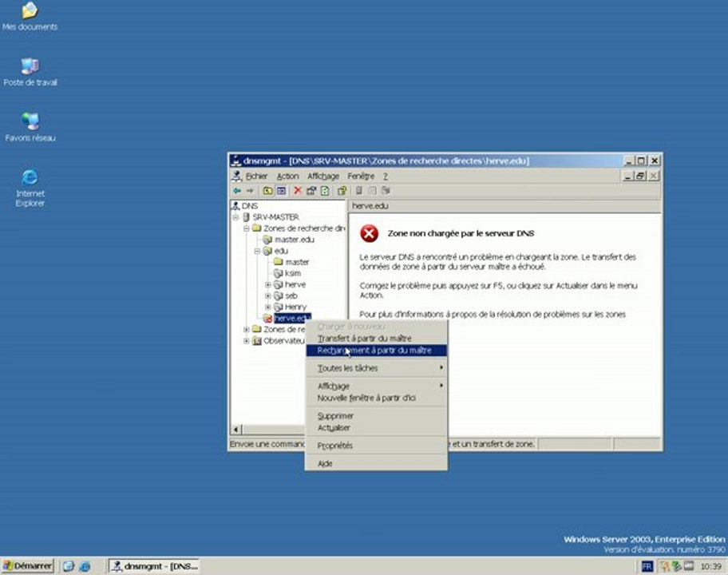
Task: Click the show desktop quick launch icon
Action: pyautogui.click(x=69, y=566)
